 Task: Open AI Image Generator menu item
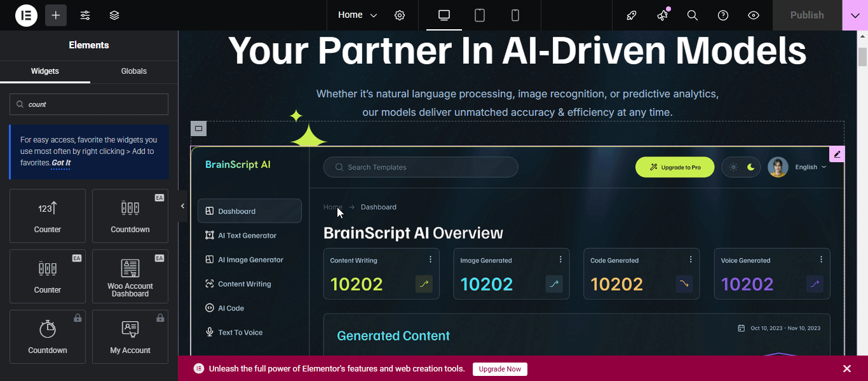(244, 260)
